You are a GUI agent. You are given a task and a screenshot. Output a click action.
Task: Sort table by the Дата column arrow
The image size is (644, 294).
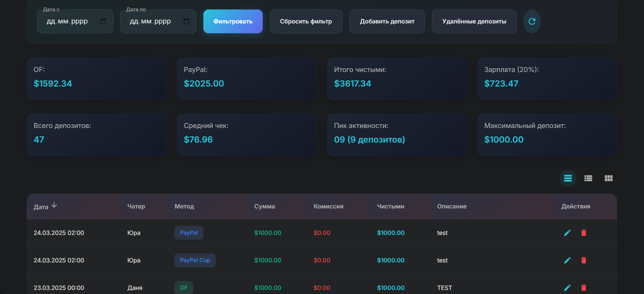(x=54, y=205)
